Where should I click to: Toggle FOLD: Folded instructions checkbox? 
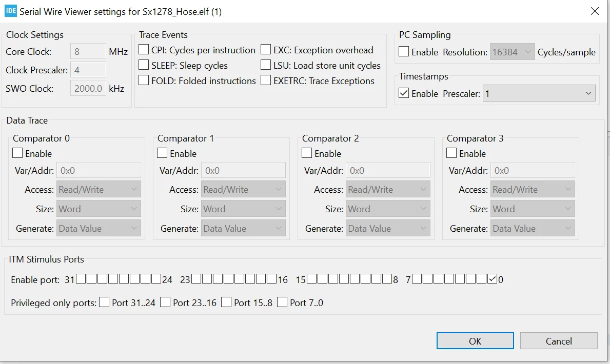pyautogui.click(x=144, y=80)
